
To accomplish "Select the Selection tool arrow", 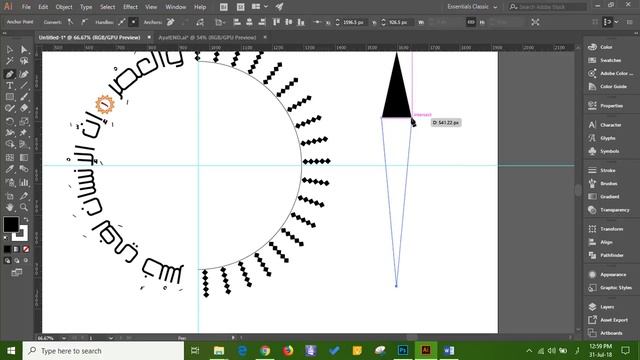I will click(x=9, y=50).
